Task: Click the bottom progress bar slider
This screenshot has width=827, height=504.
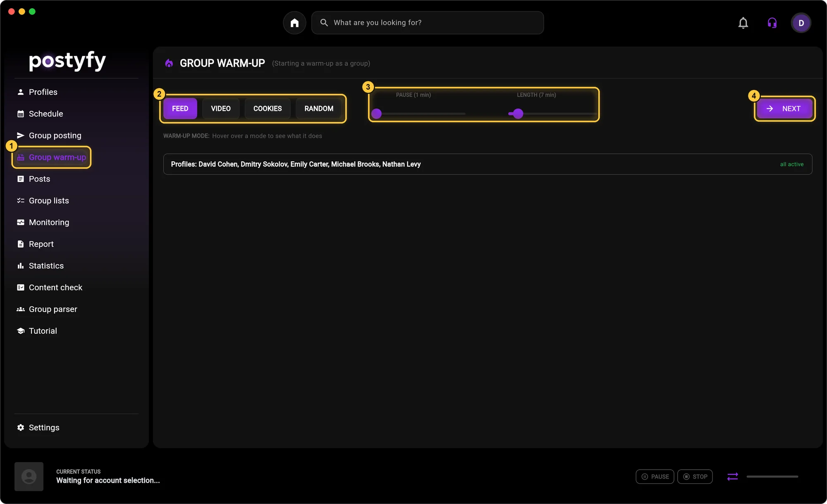Action: point(772,476)
